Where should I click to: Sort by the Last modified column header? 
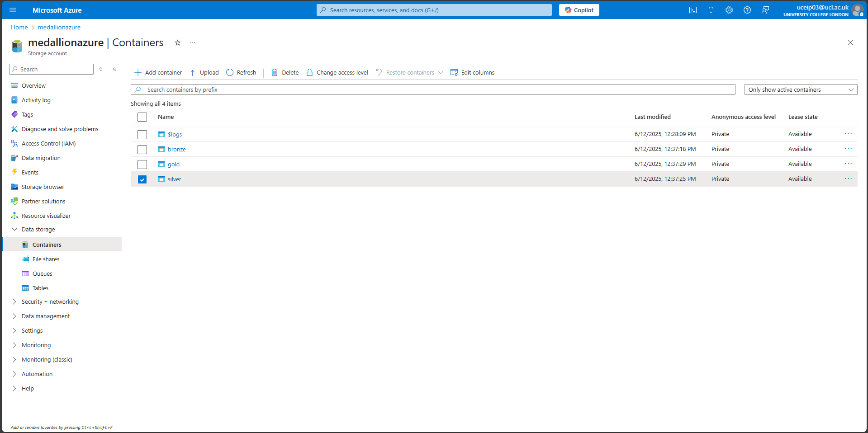click(652, 117)
